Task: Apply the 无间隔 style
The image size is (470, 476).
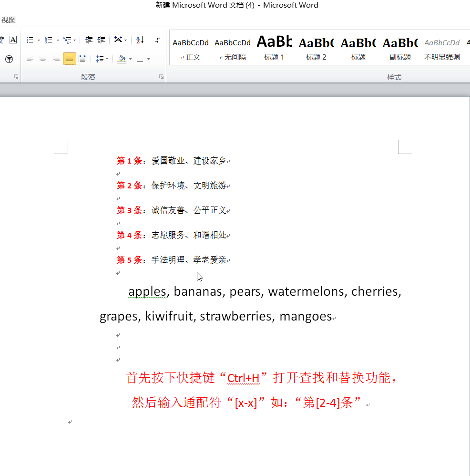Action: pyautogui.click(x=232, y=47)
